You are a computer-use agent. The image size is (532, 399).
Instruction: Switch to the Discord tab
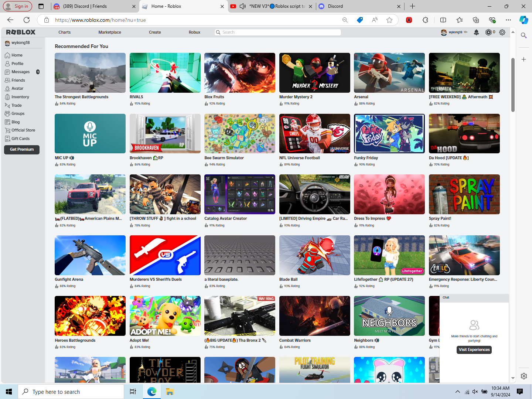pyautogui.click(x=360, y=6)
